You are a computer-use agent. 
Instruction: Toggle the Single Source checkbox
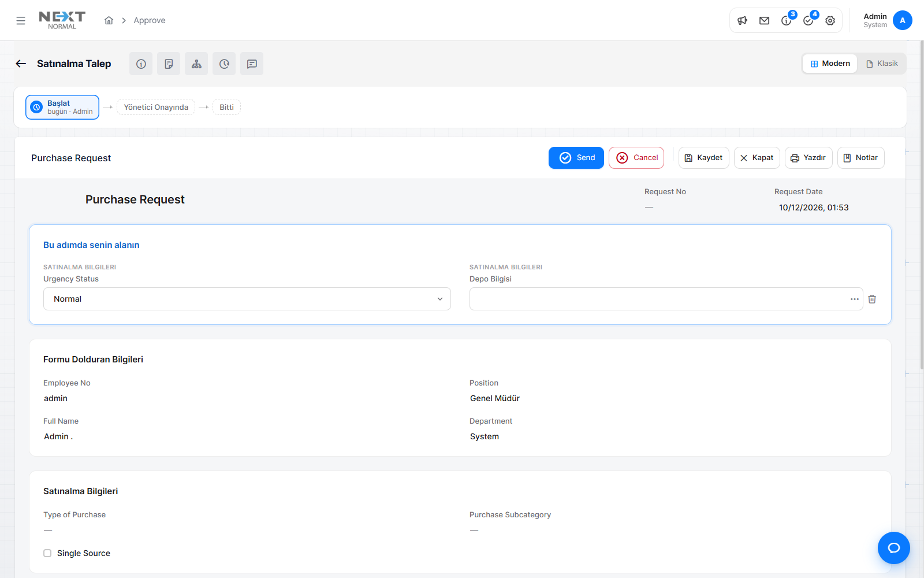(x=47, y=553)
